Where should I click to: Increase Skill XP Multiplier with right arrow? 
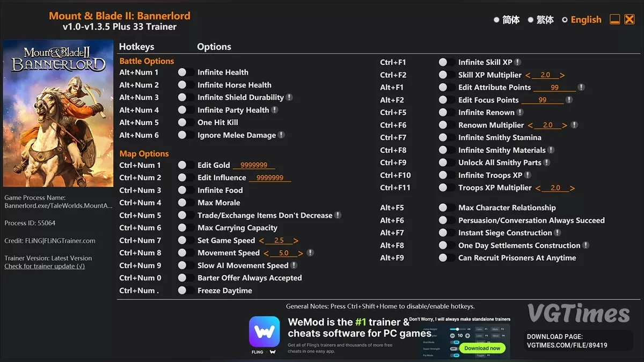[562, 76]
